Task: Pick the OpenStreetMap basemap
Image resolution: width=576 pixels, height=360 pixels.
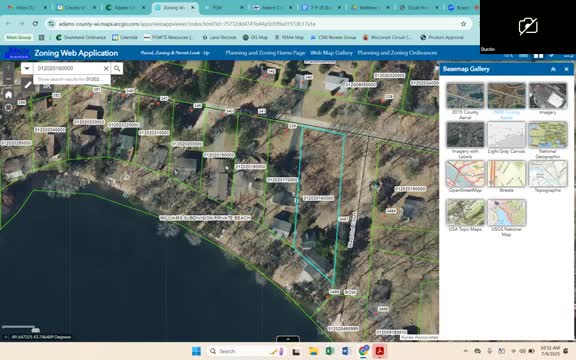Action: coord(465,176)
